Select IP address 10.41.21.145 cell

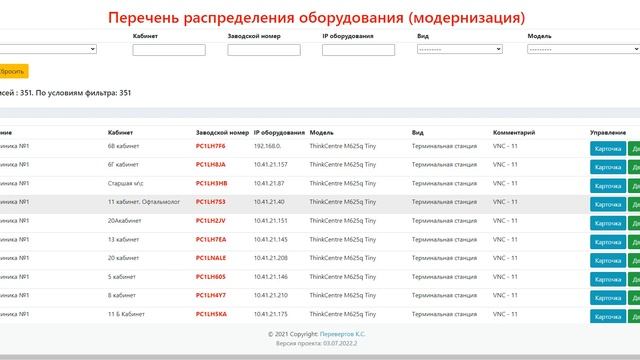click(x=271, y=239)
